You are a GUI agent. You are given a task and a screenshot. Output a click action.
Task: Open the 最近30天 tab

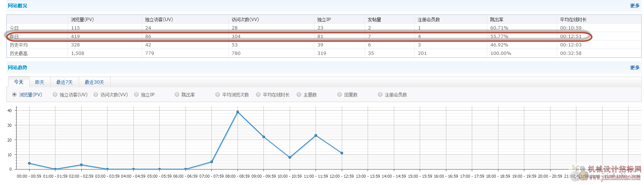point(94,82)
